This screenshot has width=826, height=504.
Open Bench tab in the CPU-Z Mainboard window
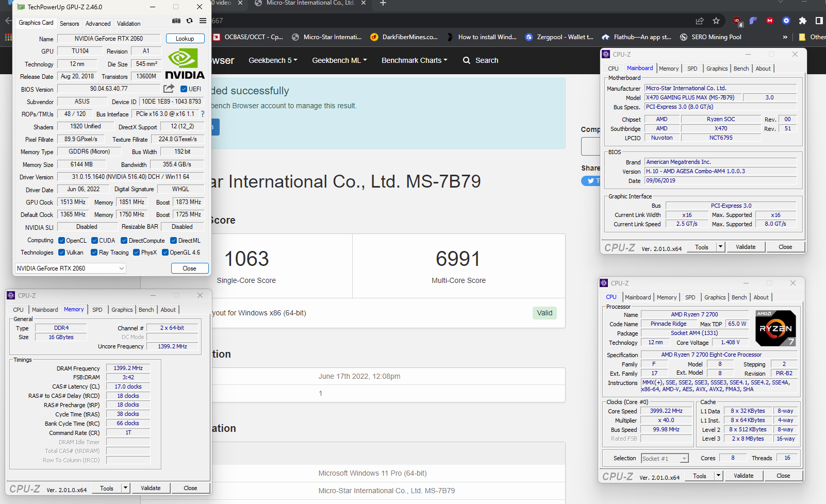tap(741, 69)
